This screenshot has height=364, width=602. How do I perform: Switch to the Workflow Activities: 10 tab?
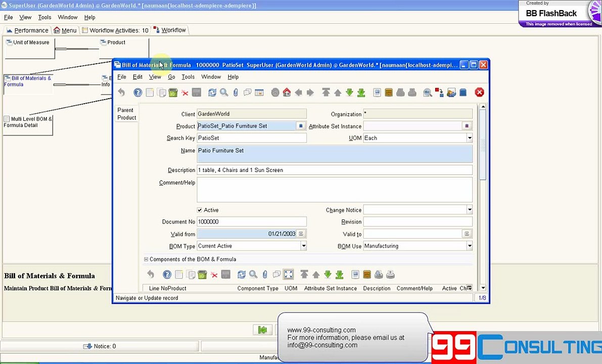tap(115, 30)
